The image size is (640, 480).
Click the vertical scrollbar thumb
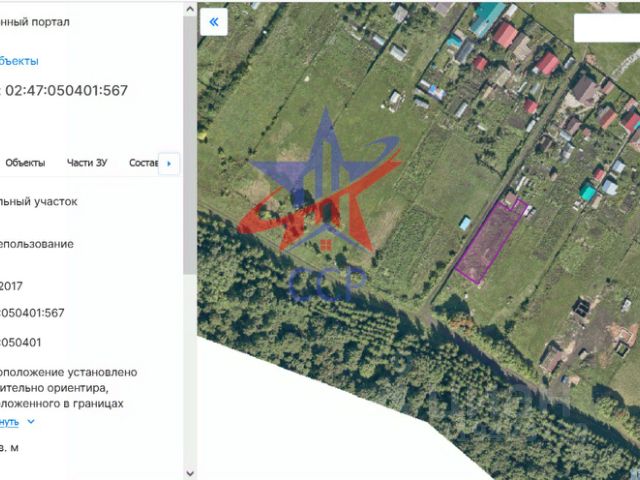coord(190,145)
